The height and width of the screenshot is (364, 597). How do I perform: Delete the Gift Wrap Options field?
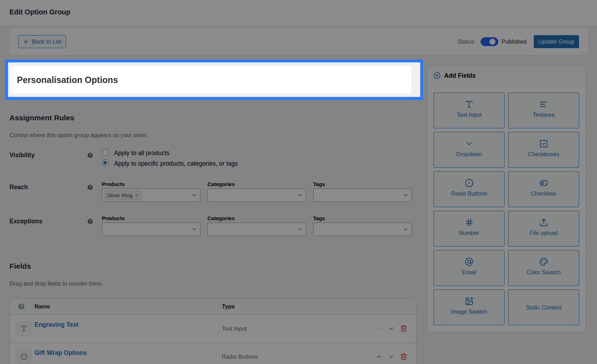(x=404, y=357)
